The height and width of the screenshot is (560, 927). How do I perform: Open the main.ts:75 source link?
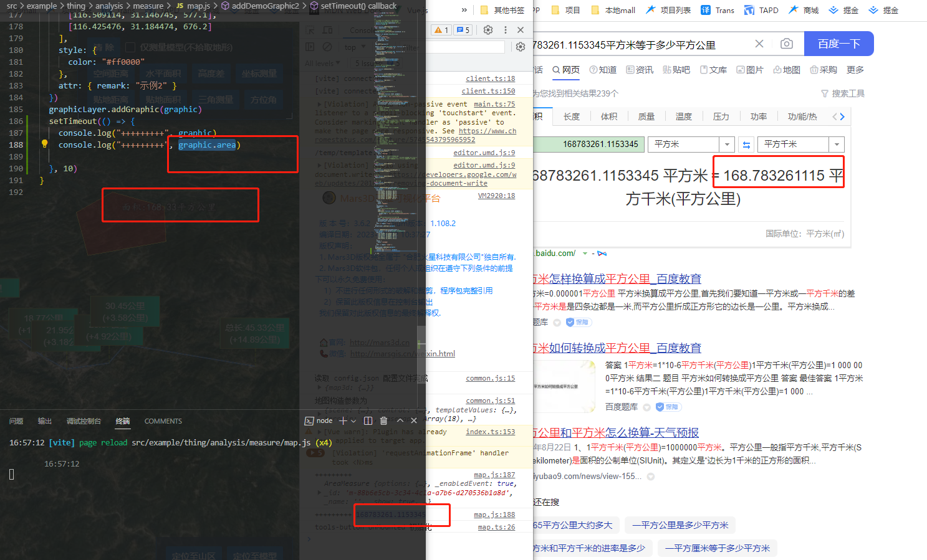[494, 104]
